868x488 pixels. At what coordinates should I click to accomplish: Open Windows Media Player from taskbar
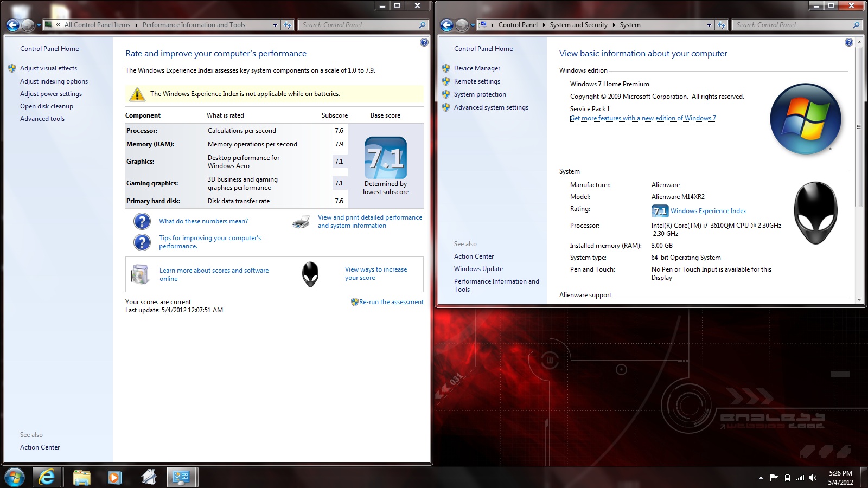(114, 478)
